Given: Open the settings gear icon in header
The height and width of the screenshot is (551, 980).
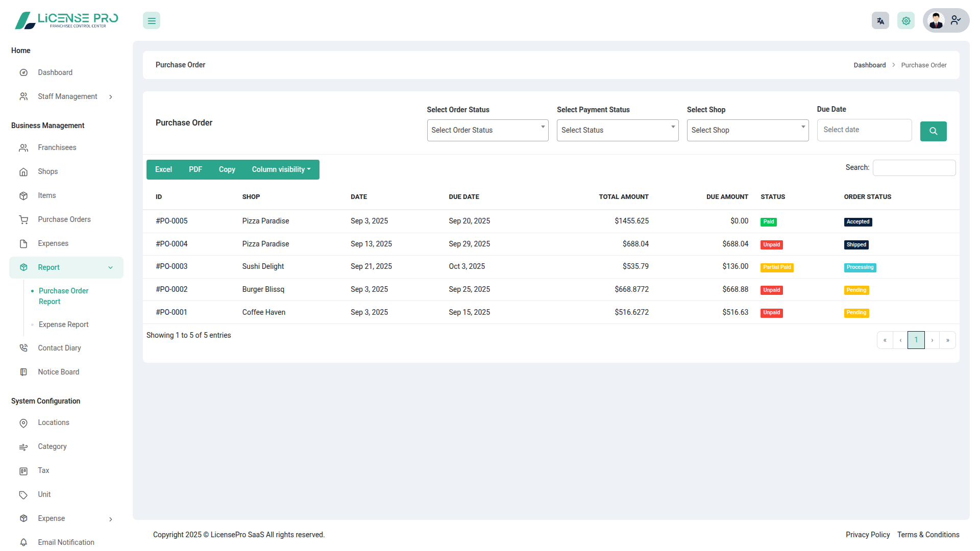Looking at the screenshot, I should point(906,21).
